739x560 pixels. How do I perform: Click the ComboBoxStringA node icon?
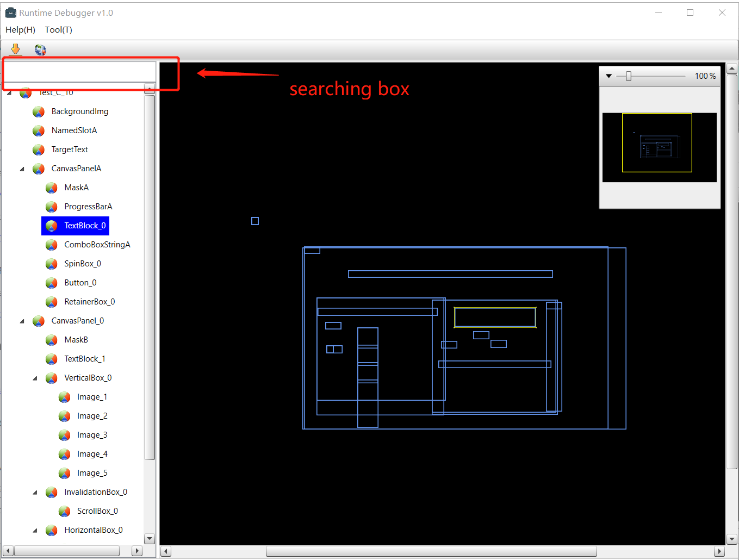(x=52, y=245)
